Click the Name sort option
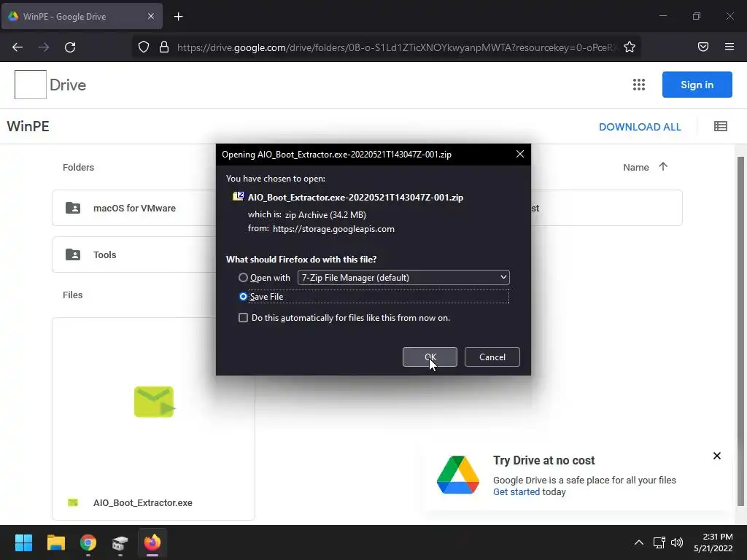Viewport: 747px width, 560px height. [x=636, y=167]
